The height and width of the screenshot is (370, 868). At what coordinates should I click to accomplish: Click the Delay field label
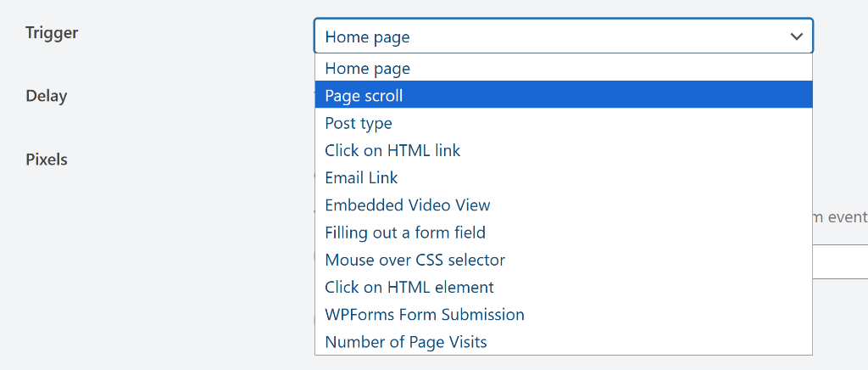tap(47, 96)
